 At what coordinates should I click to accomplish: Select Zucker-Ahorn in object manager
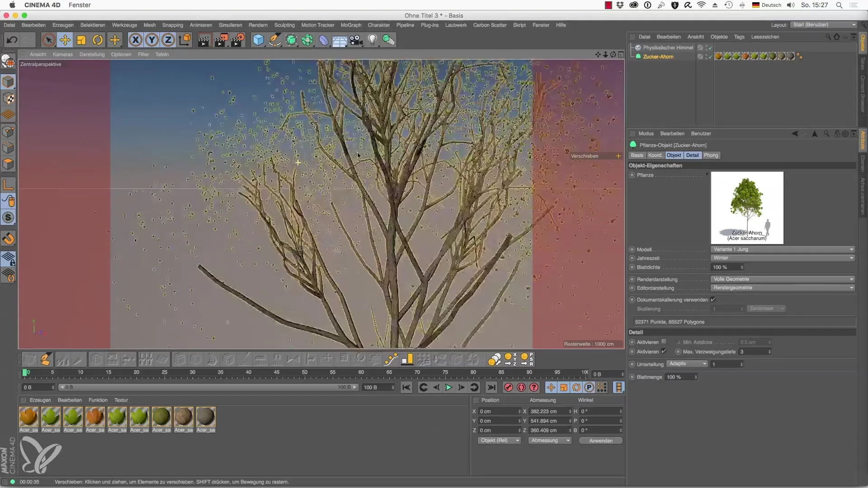point(658,56)
